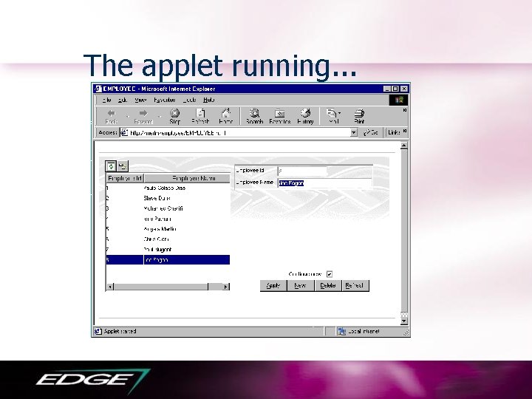532x399 pixels.
Task: Select the Chris Conn row
Action: [x=168, y=239]
